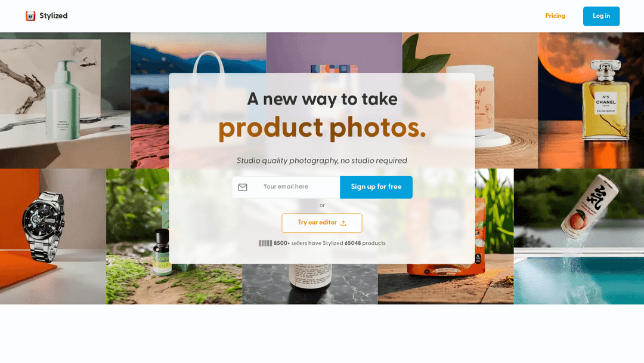Open the Pricing page link
The height and width of the screenshot is (363, 644).
tap(555, 16)
